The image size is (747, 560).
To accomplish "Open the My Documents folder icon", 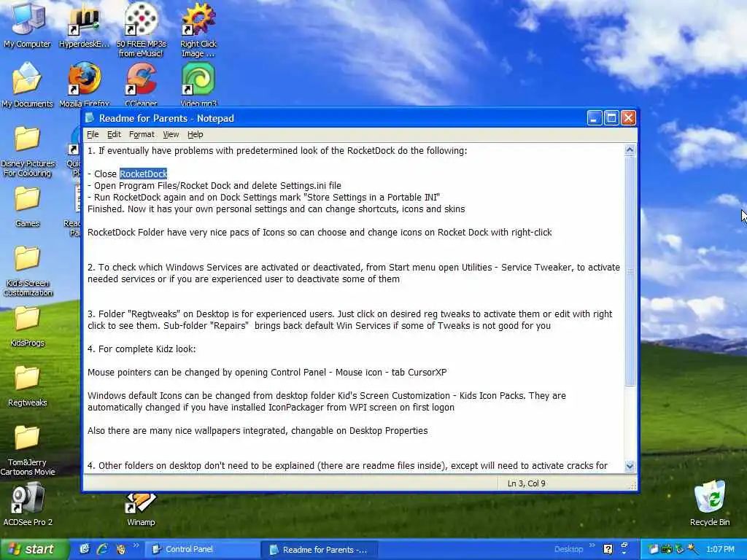I will [x=27, y=85].
